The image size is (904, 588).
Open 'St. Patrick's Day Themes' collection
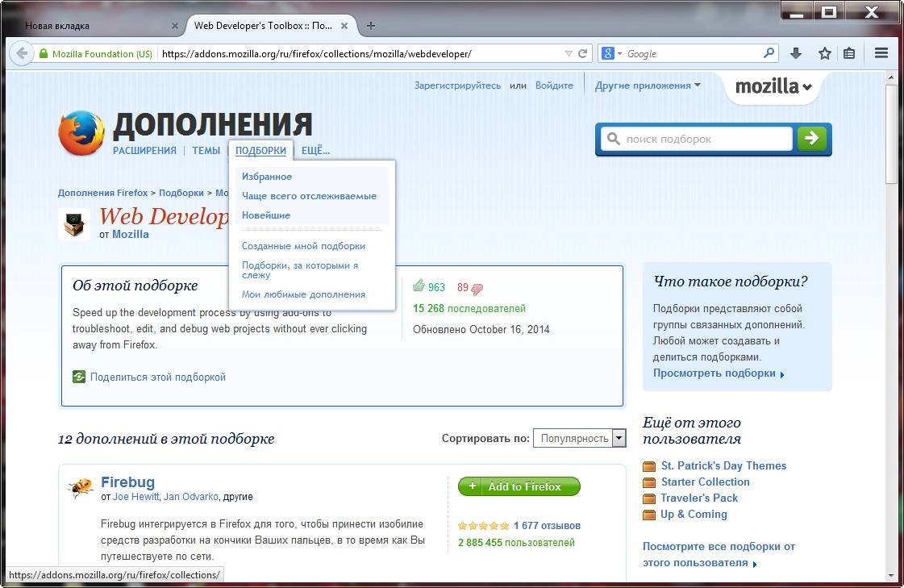point(723,465)
